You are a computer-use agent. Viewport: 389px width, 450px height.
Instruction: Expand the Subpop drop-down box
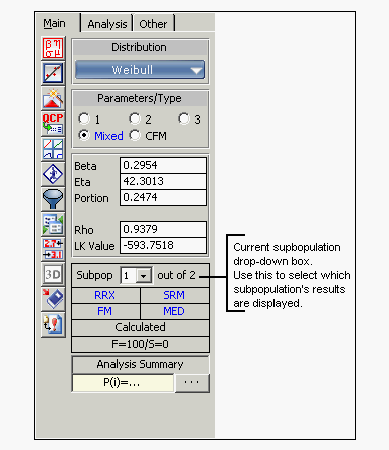[x=144, y=276]
